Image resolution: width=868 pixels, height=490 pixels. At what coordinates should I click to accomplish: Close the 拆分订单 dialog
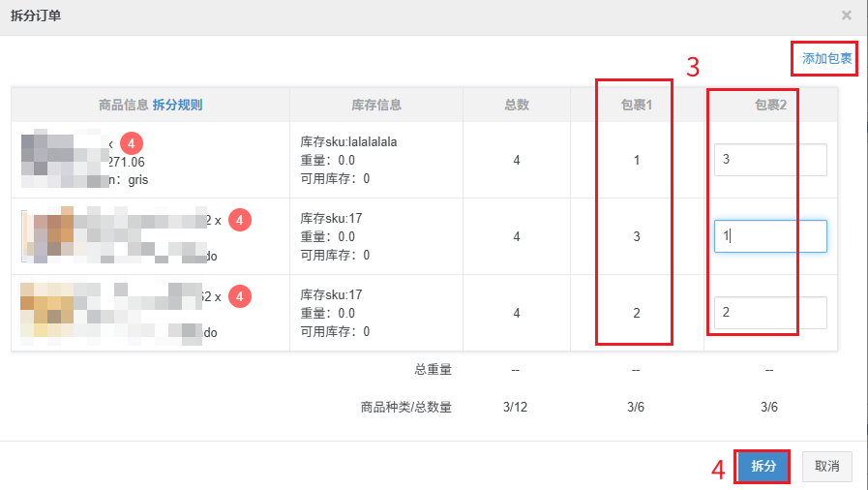pos(847,15)
